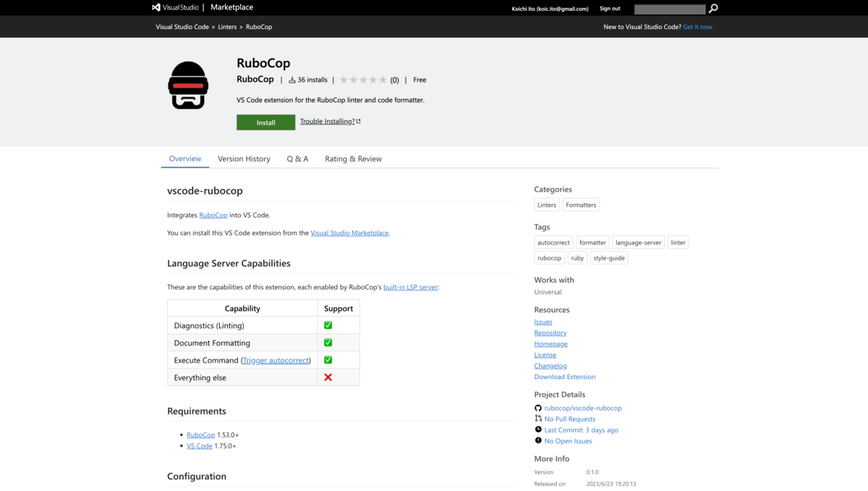Open Marketplace from the top navigation
Screen dimensions: 868x491
231,7
